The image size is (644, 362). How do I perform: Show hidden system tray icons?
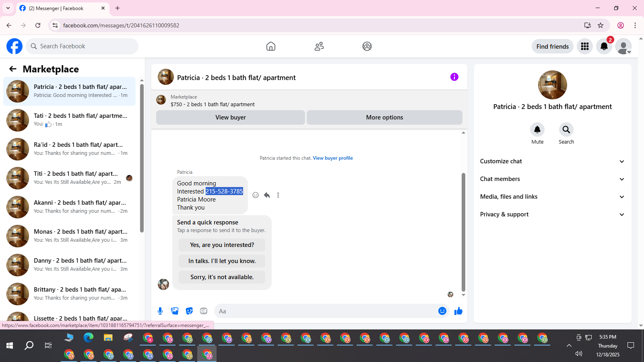(x=569, y=346)
